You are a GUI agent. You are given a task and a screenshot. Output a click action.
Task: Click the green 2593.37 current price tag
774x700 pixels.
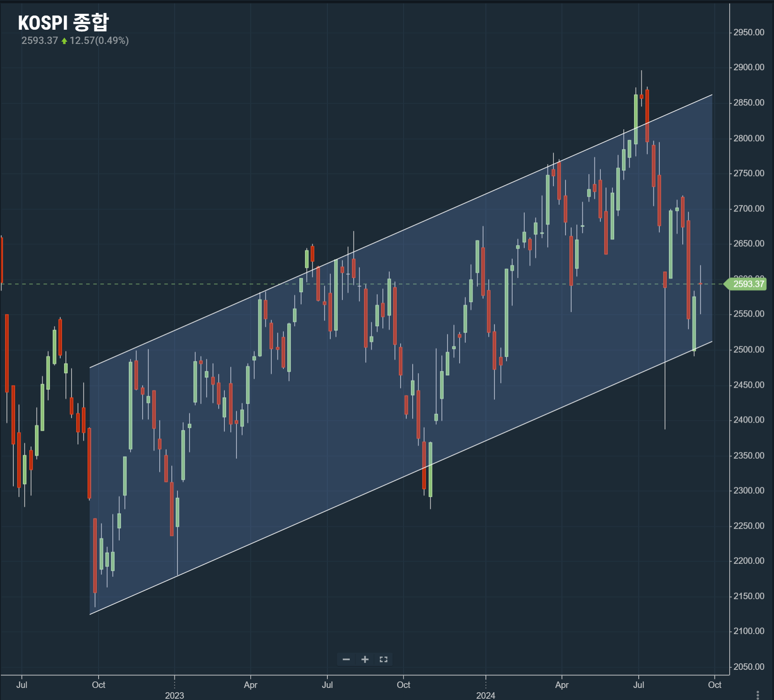[748, 284]
